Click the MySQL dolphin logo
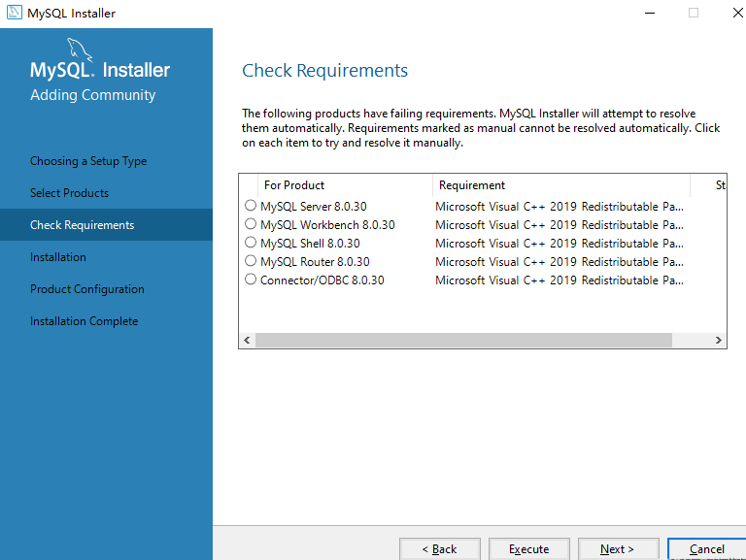The image size is (746, 560). 79,49
